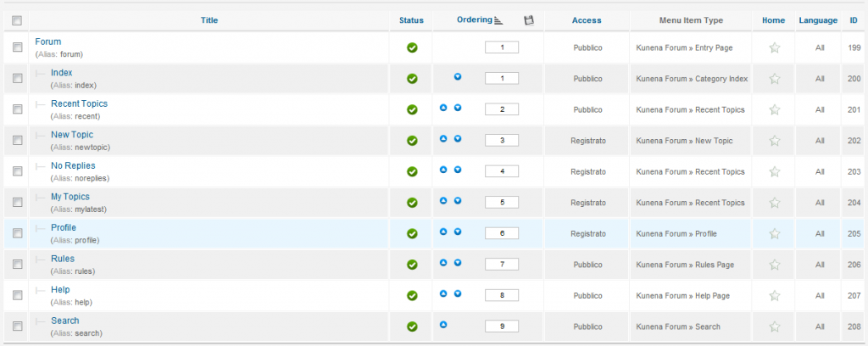868x346 pixels.
Task: Sort by the Ordering column header
Action: (475, 20)
